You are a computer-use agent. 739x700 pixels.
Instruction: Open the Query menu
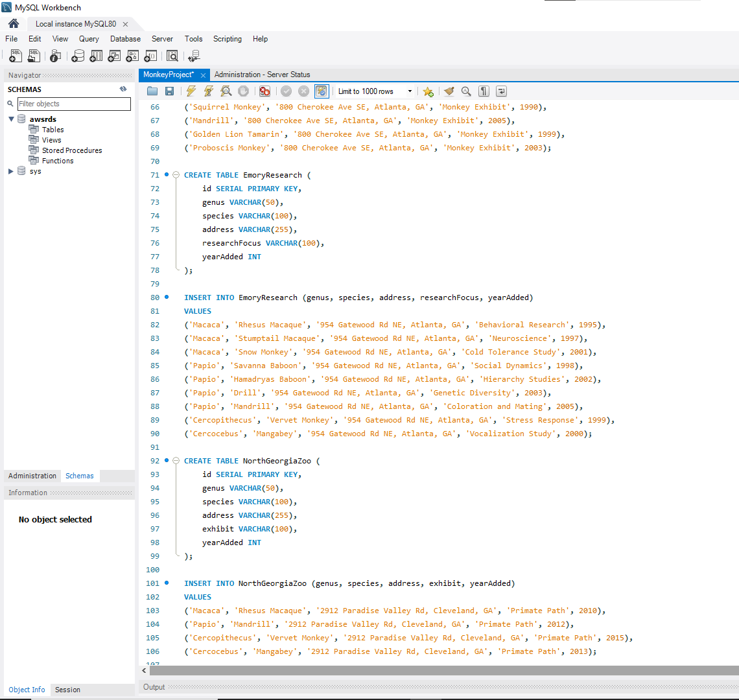(x=89, y=39)
